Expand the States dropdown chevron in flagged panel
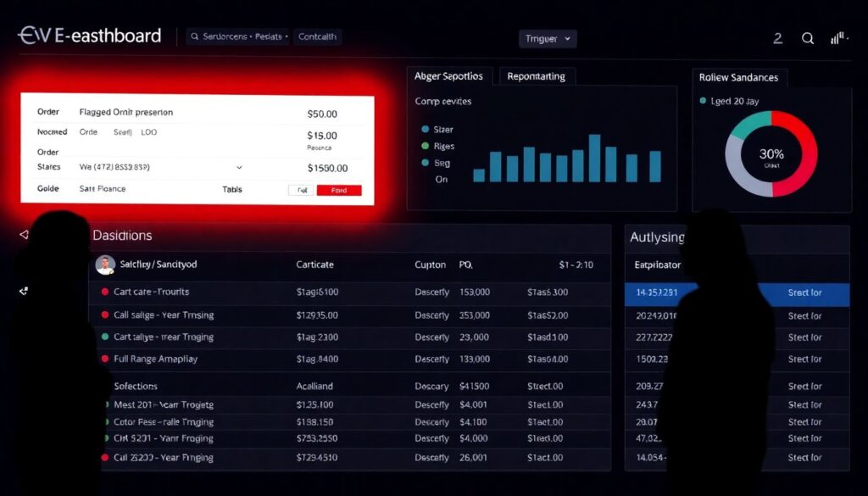Image resolution: width=868 pixels, height=496 pixels. point(239,168)
